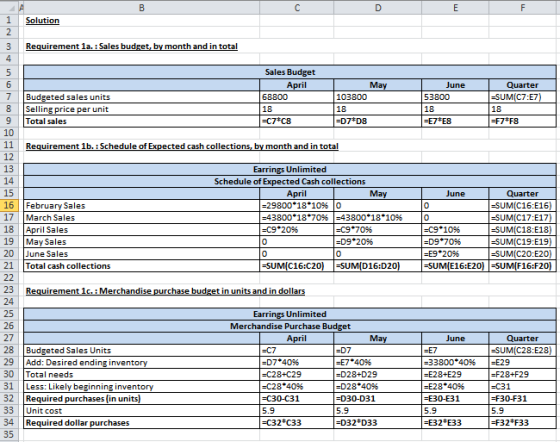560x442 pixels.
Task: Select 'Total needs' row label
Action: (x=141, y=375)
